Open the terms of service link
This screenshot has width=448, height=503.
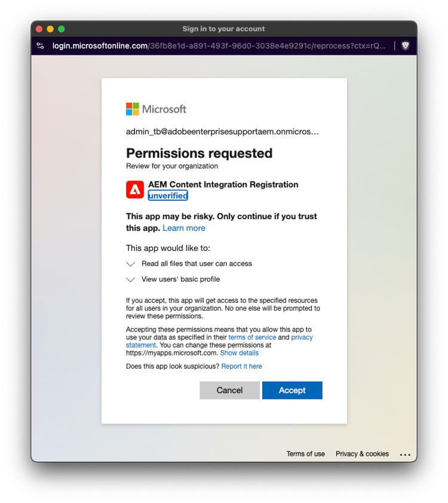252,337
